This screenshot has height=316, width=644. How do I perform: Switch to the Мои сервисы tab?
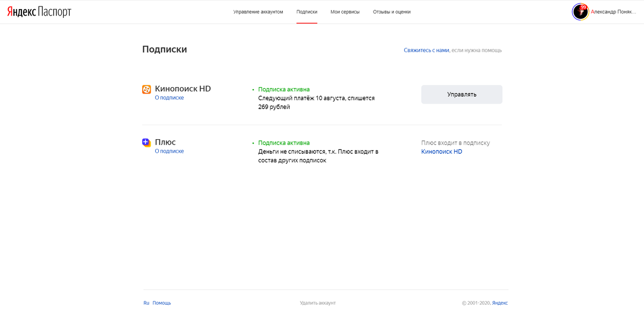point(345,12)
